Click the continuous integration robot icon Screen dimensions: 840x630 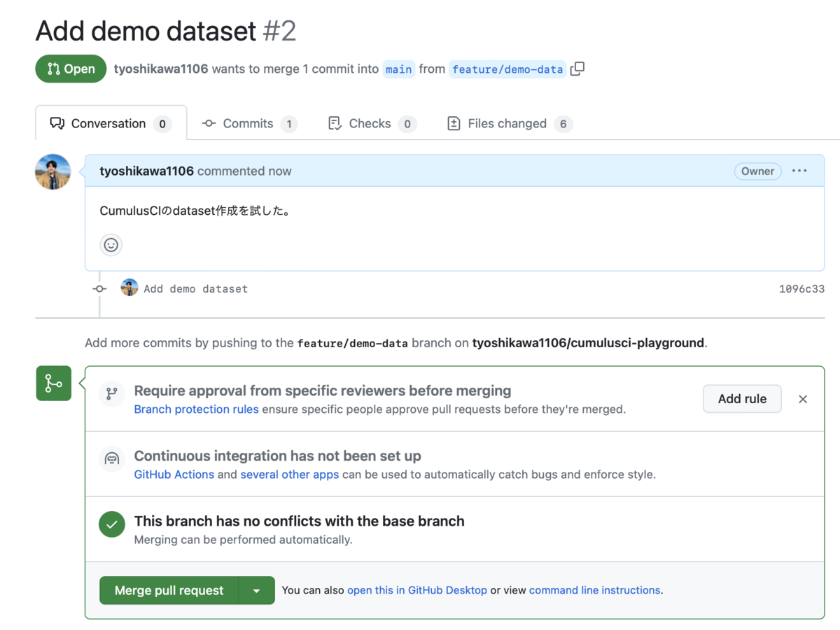112,459
